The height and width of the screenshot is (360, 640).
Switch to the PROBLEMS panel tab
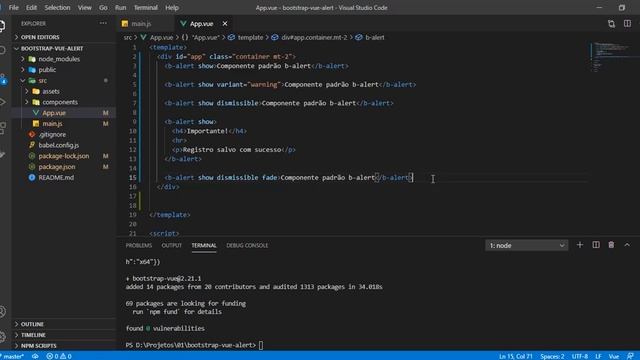point(139,245)
